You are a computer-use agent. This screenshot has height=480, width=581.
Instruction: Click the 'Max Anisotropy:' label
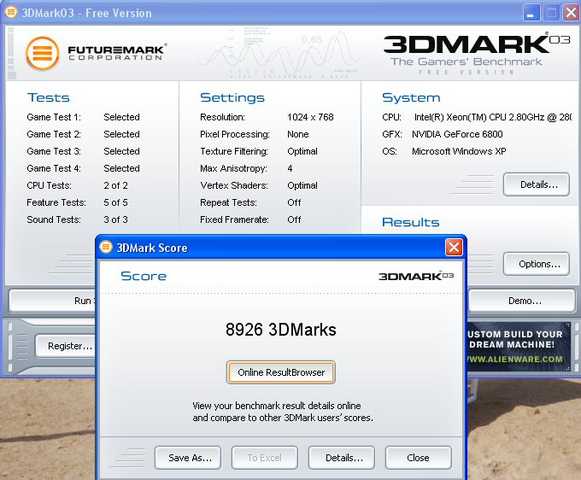click(x=233, y=168)
